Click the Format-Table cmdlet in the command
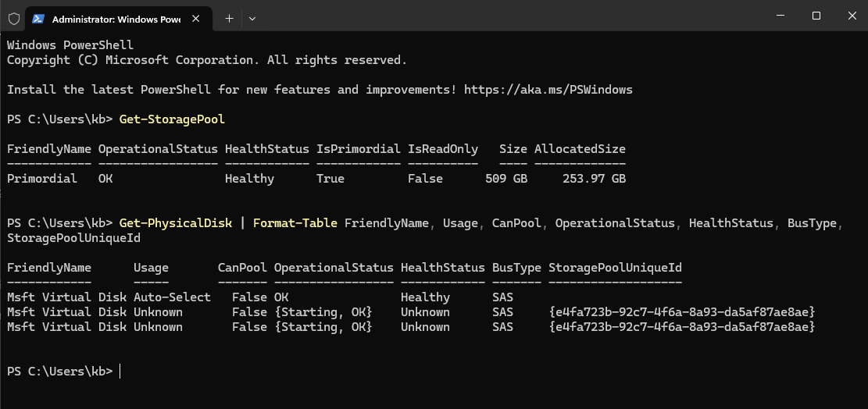Screen dimensions: 868x409 [295, 223]
